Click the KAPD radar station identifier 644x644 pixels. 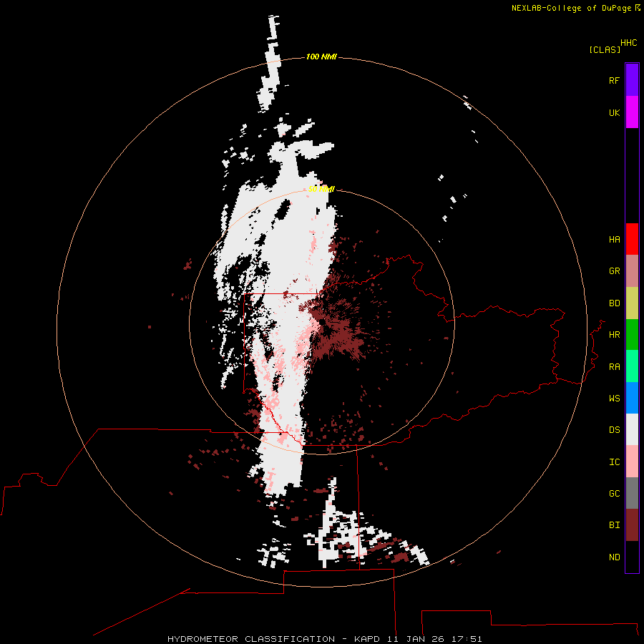pos(367,639)
